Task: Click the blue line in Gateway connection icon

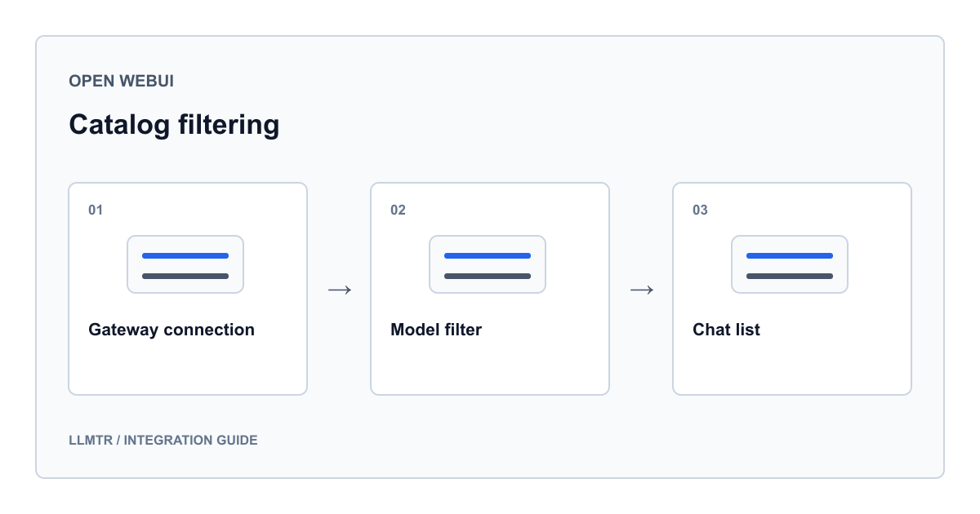Action: tap(185, 255)
